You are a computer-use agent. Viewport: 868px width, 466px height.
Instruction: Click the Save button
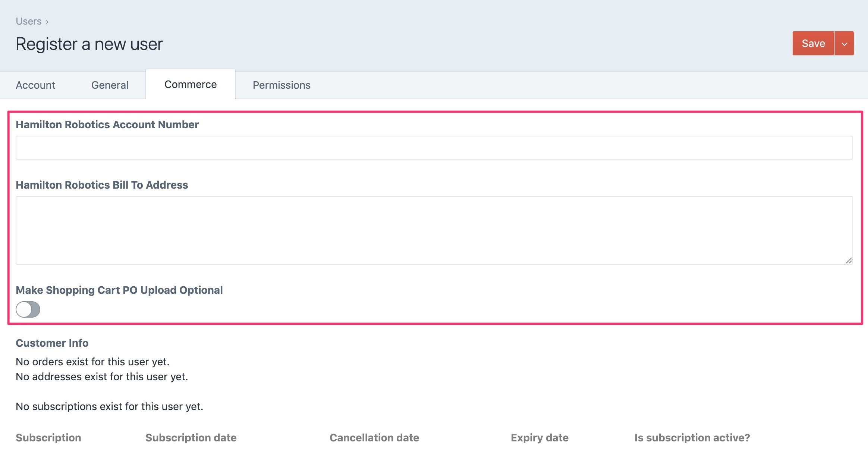click(813, 43)
